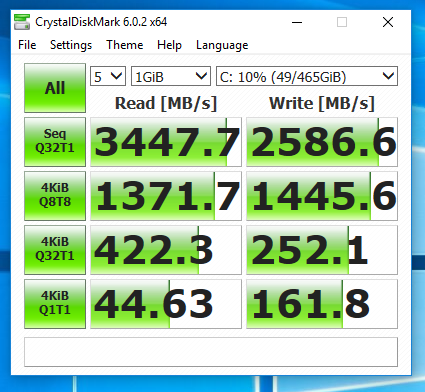Launch the 4KiB Q32T1 benchmark
This screenshot has width=425, height=392.
point(55,250)
